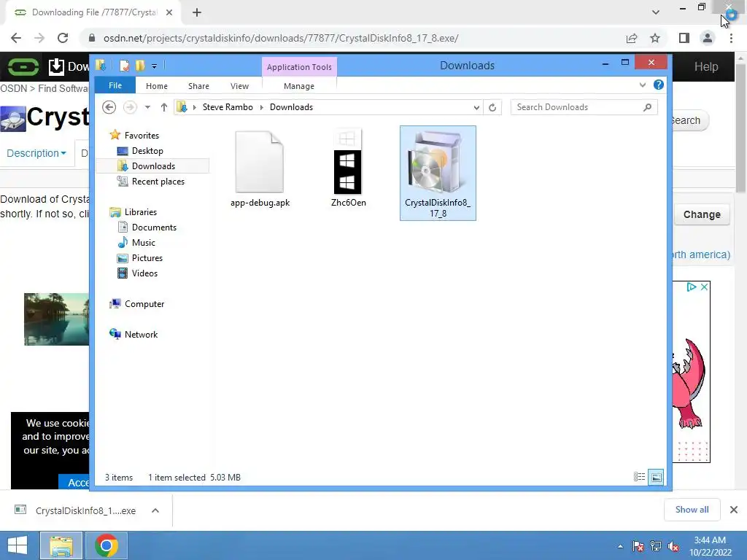Switch to Share ribbon tab

[198, 86]
